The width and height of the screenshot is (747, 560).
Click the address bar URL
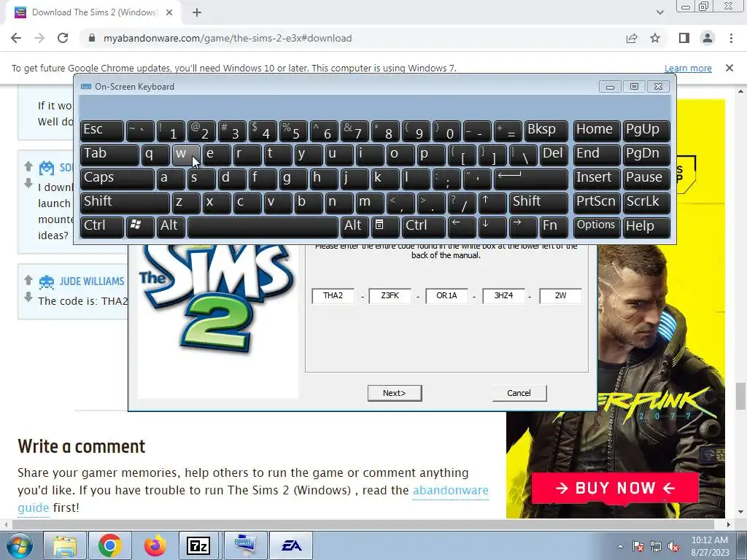(228, 38)
